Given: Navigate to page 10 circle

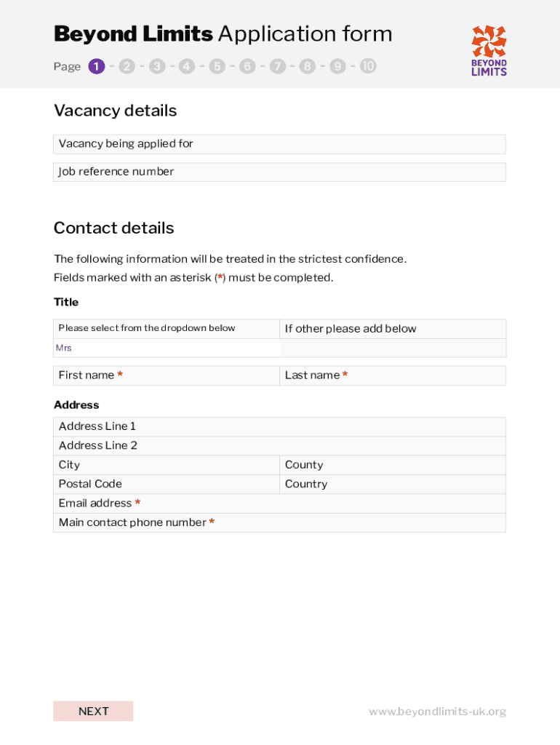Looking at the screenshot, I should coord(368,67).
